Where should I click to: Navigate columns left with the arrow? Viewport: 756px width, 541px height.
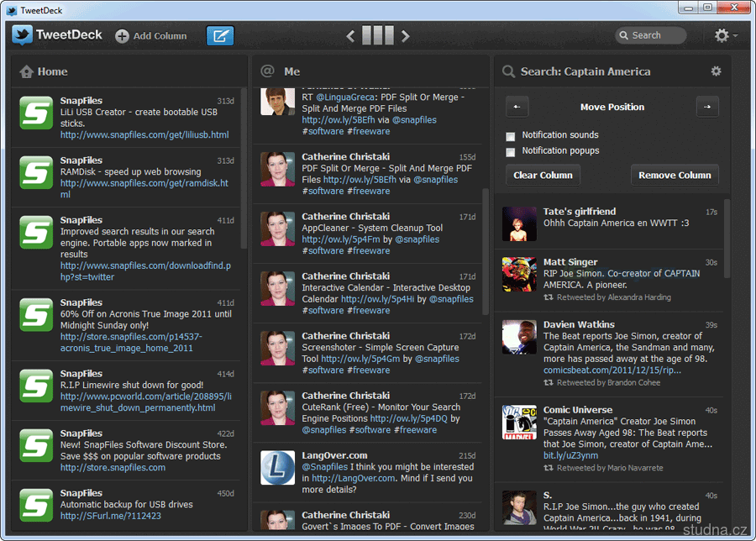[x=350, y=35]
